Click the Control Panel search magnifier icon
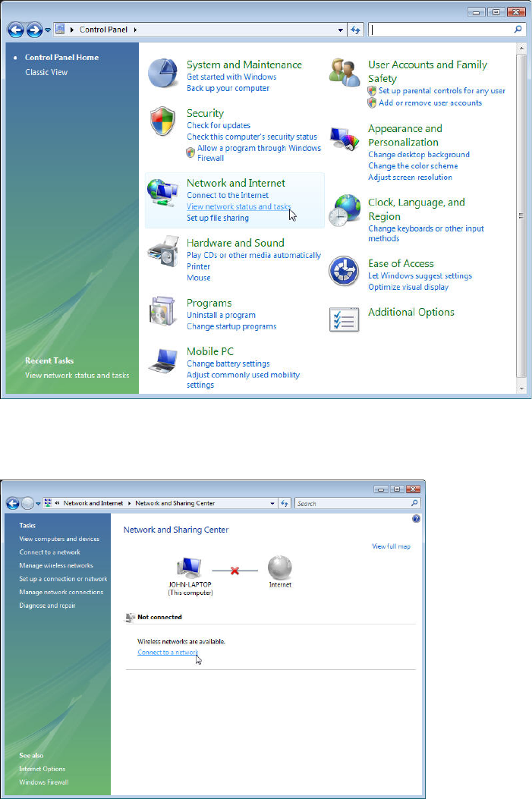532x799 pixels. (518, 30)
